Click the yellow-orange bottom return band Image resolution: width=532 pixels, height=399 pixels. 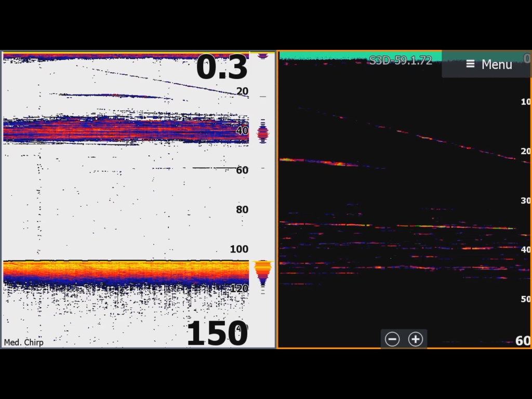pos(125,271)
